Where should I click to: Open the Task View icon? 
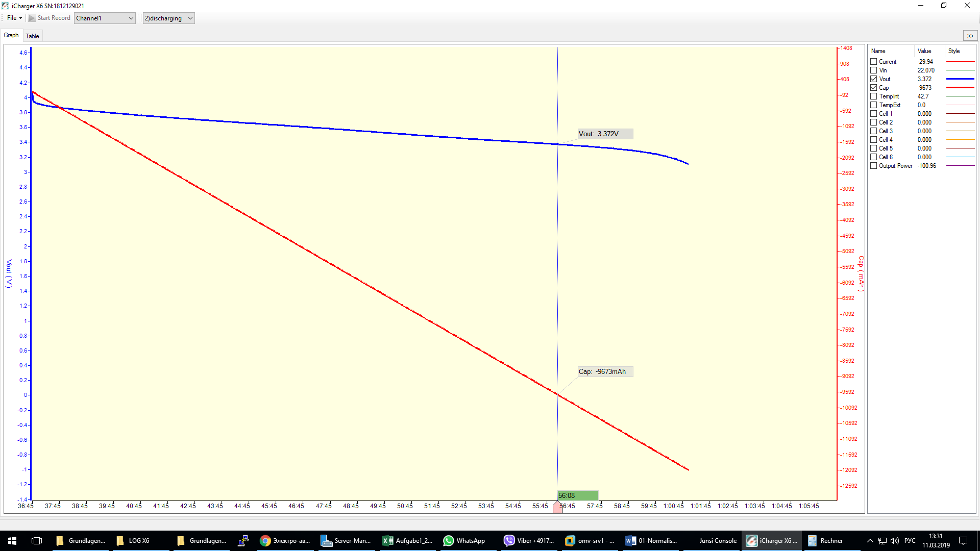(x=37, y=541)
